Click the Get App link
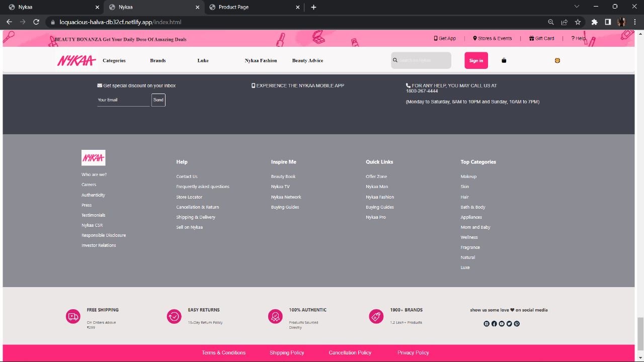The height and width of the screenshot is (362, 644). (x=445, y=38)
